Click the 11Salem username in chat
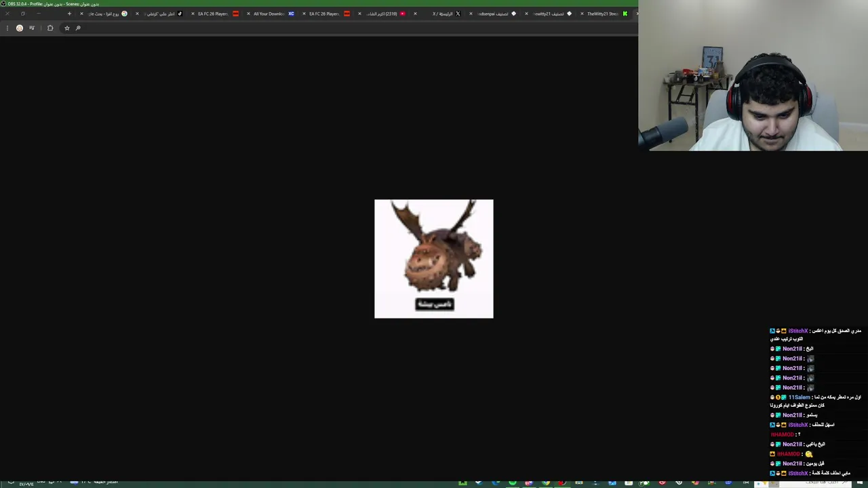 point(799,397)
